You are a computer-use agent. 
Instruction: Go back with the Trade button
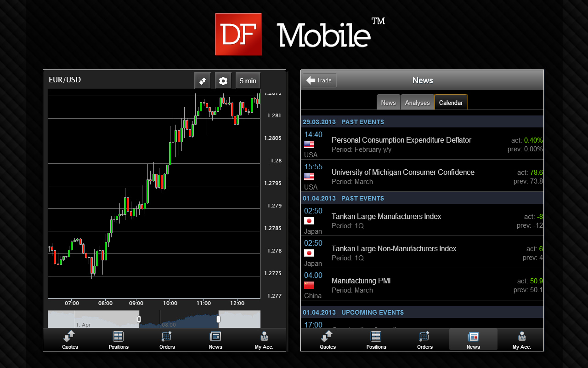pyautogui.click(x=320, y=80)
